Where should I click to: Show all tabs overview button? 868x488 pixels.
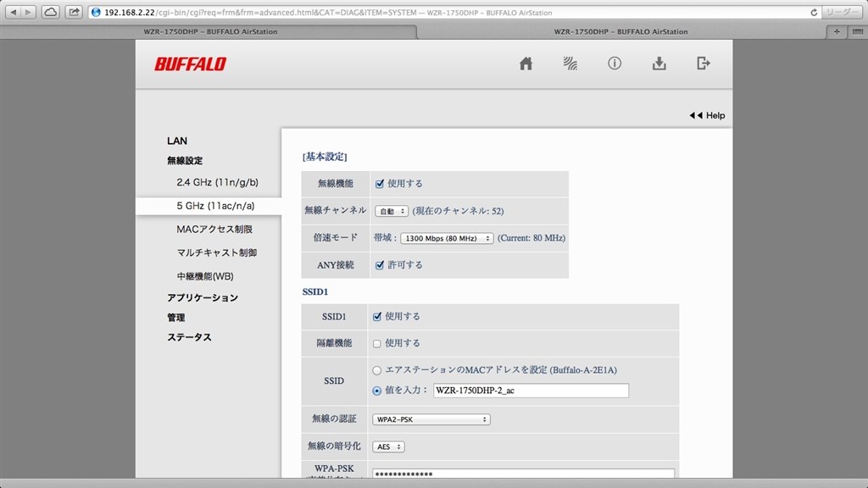tap(858, 31)
